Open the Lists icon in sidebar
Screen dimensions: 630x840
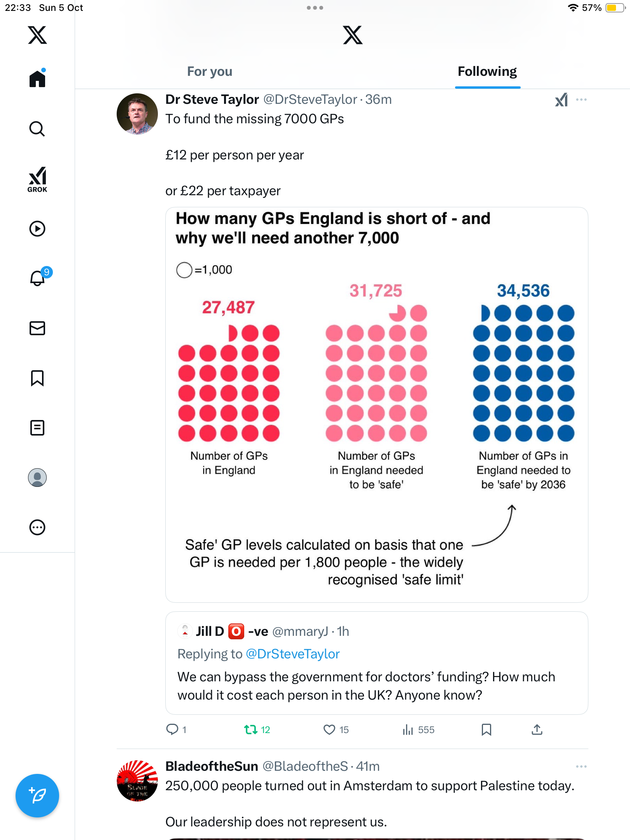click(x=37, y=428)
